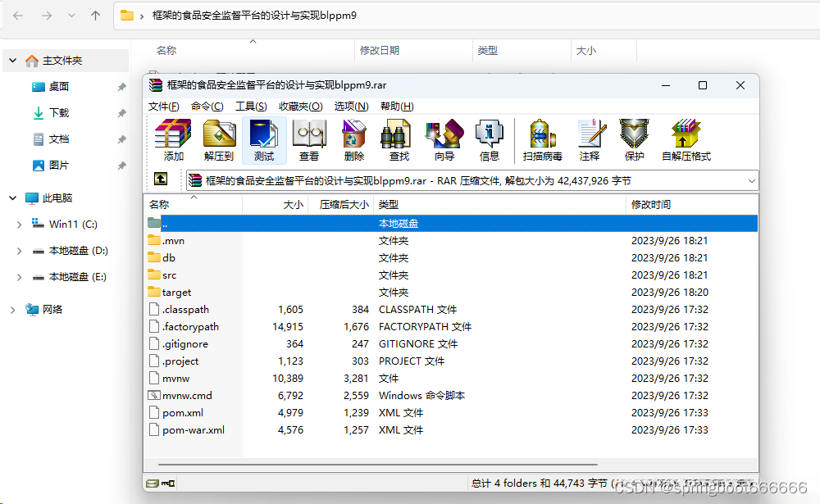
Task: Click the SFX (自解压格式) icon
Action: pyautogui.click(x=686, y=139)
